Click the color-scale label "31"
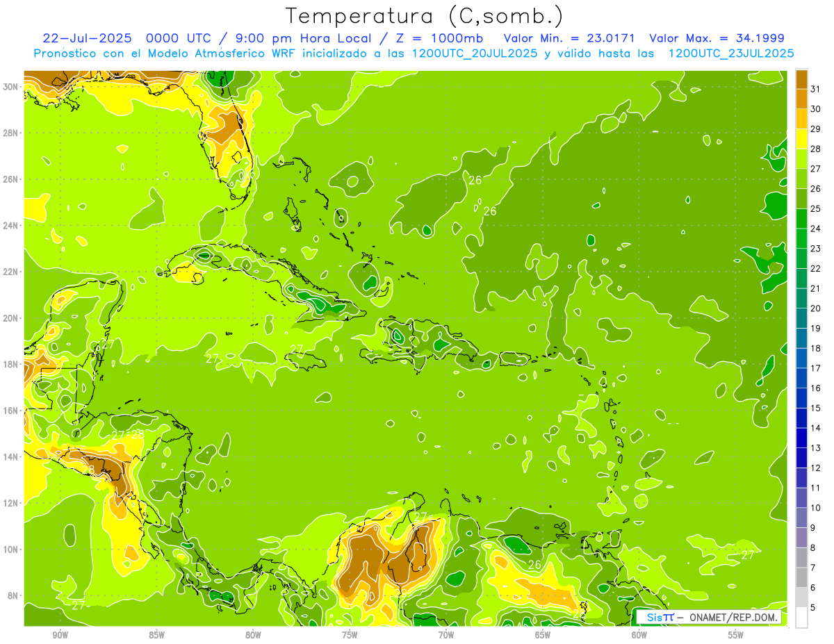 click(x=816, y=89)
